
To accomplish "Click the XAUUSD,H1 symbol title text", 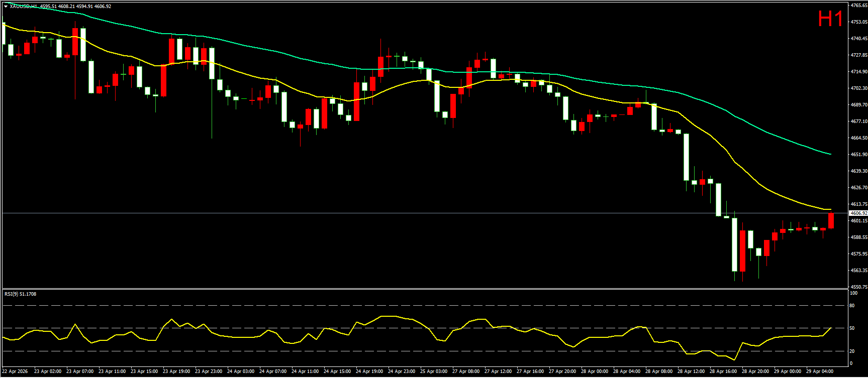I will (24, 7).
